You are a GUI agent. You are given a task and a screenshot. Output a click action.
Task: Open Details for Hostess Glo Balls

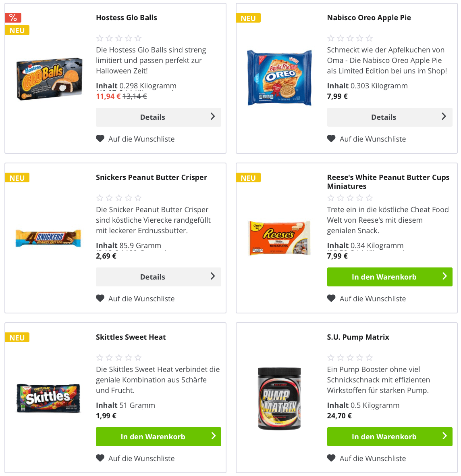tap(158, 117)
